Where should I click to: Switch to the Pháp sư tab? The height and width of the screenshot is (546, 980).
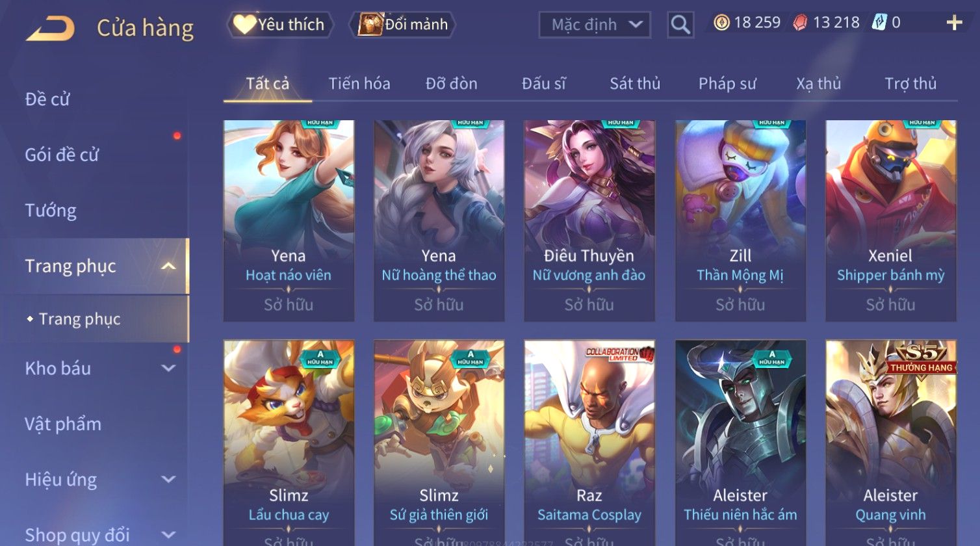tap(727, 84)
